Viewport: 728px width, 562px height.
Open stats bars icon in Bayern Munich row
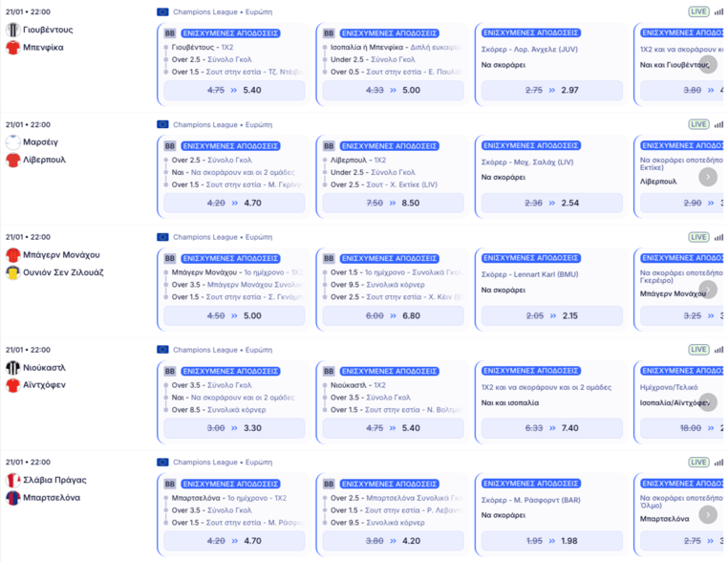[x=718, y=237]
